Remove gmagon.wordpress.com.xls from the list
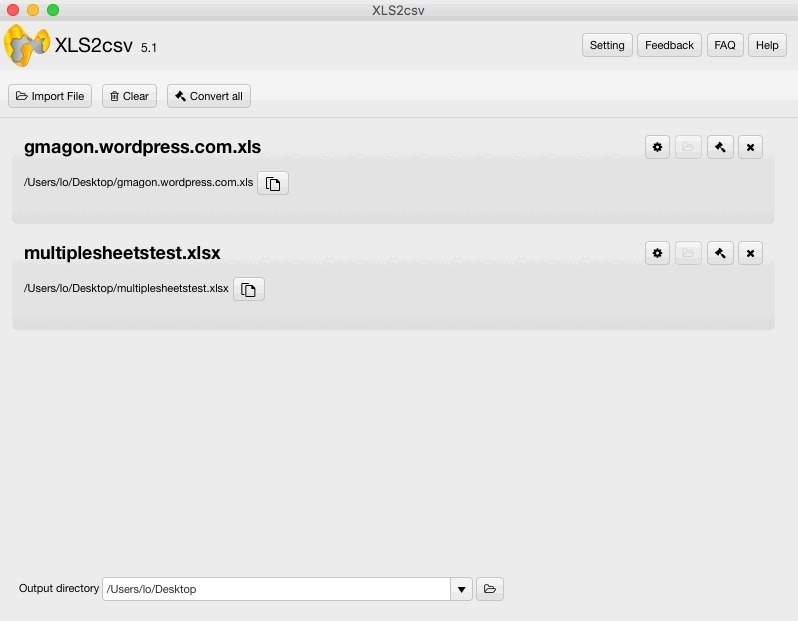The width and height of the screenshot is (798, 621). (x=750, y=147)
